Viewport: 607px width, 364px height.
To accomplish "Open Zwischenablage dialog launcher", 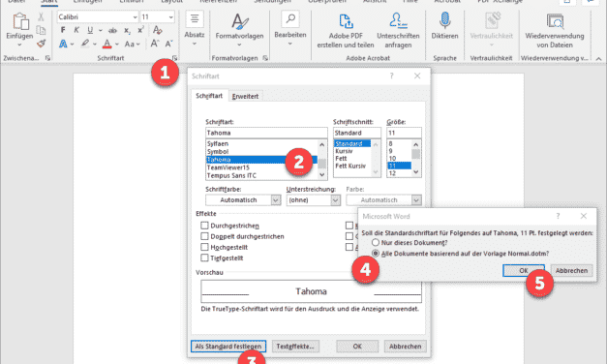I will [47, 58].
